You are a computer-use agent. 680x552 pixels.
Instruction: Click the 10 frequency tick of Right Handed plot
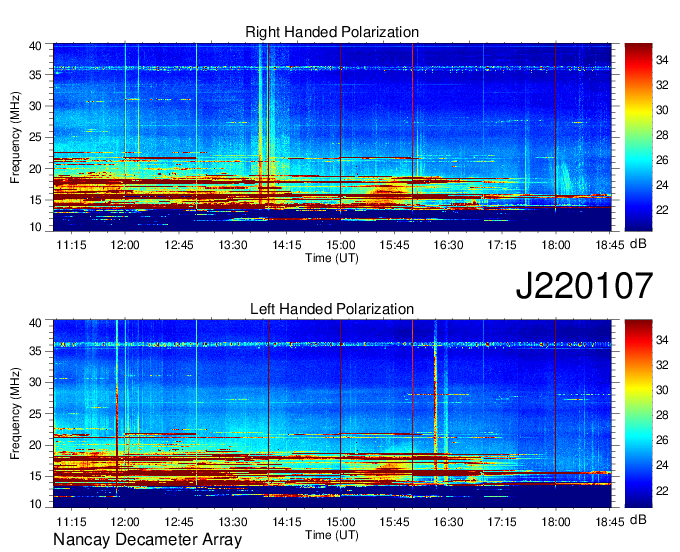point(35,227)
